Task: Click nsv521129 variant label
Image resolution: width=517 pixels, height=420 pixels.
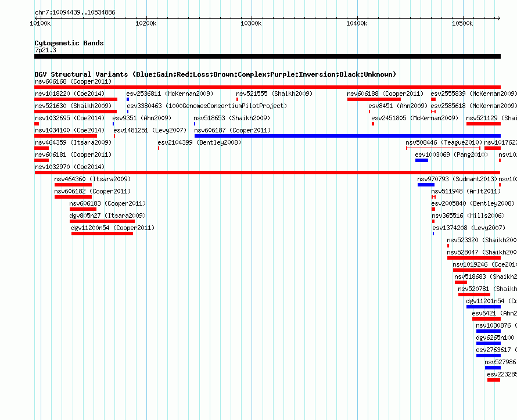Action: [491, 118]
